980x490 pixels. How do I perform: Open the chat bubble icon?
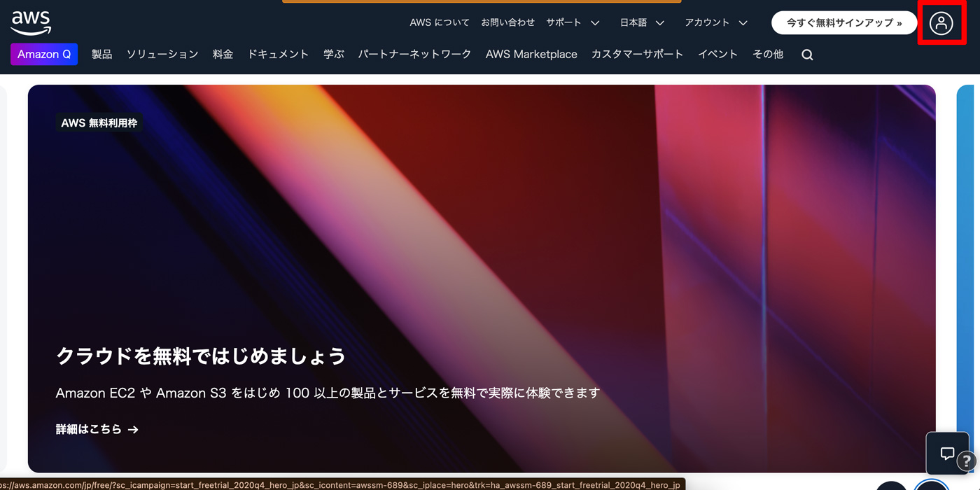(947, 452)
